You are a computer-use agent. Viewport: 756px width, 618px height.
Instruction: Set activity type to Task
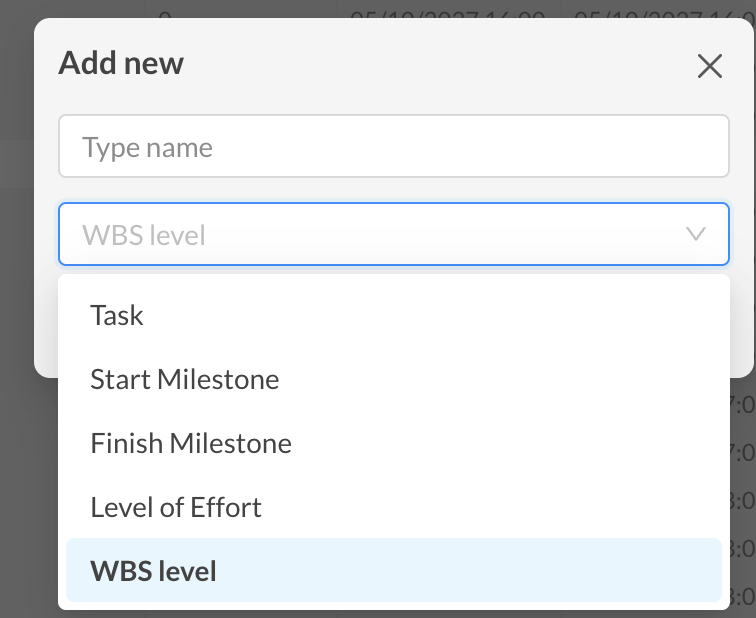point(393,315)
